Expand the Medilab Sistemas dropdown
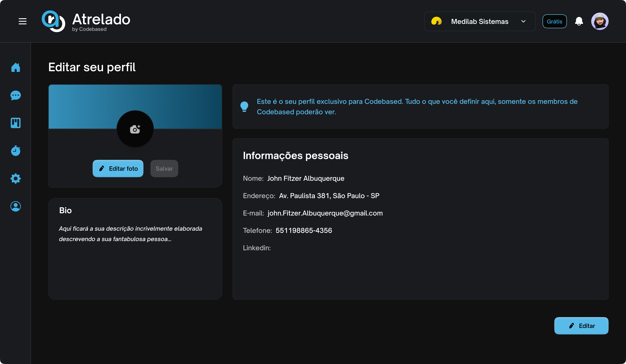Viewport: 626px width, 364px height. (x=479, y=21)
